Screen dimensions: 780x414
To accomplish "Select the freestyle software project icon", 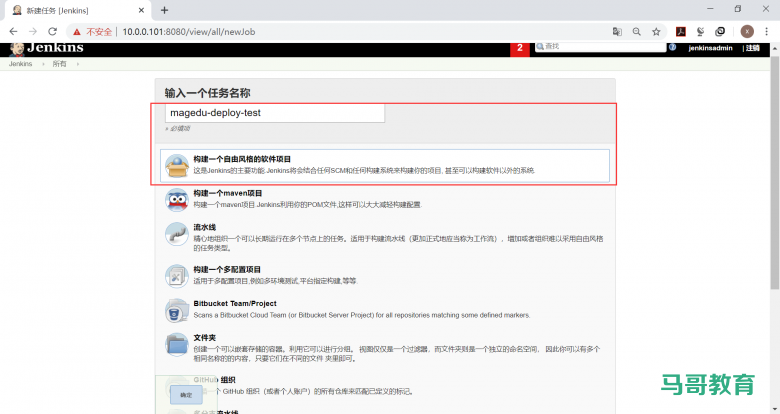I will 177,166.
